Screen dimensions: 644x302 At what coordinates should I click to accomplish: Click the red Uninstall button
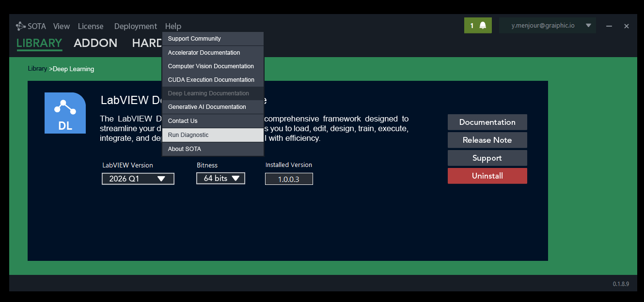coord(487,176)
